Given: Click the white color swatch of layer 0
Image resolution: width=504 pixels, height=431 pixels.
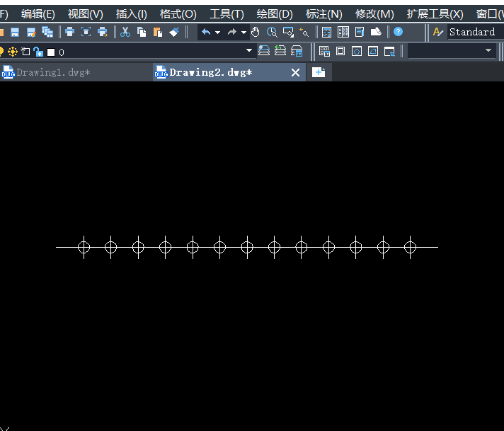Looking at the screenshot, I should 51,52.
